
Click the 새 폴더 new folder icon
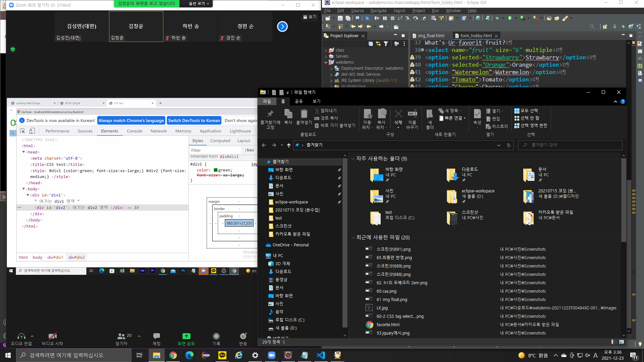430,114
